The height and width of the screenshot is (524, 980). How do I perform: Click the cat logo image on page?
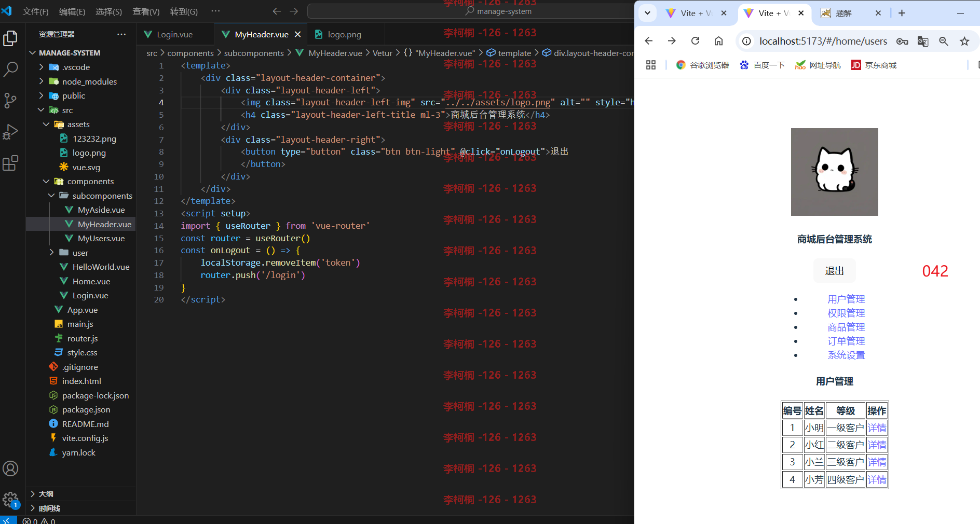[834, 172]
